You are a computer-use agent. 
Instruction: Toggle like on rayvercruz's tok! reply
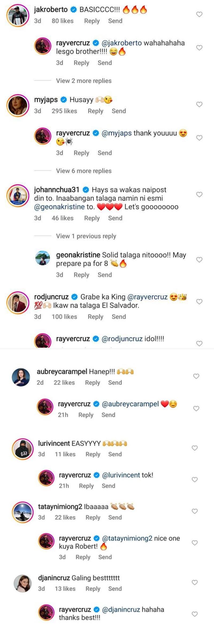point(195,480)
